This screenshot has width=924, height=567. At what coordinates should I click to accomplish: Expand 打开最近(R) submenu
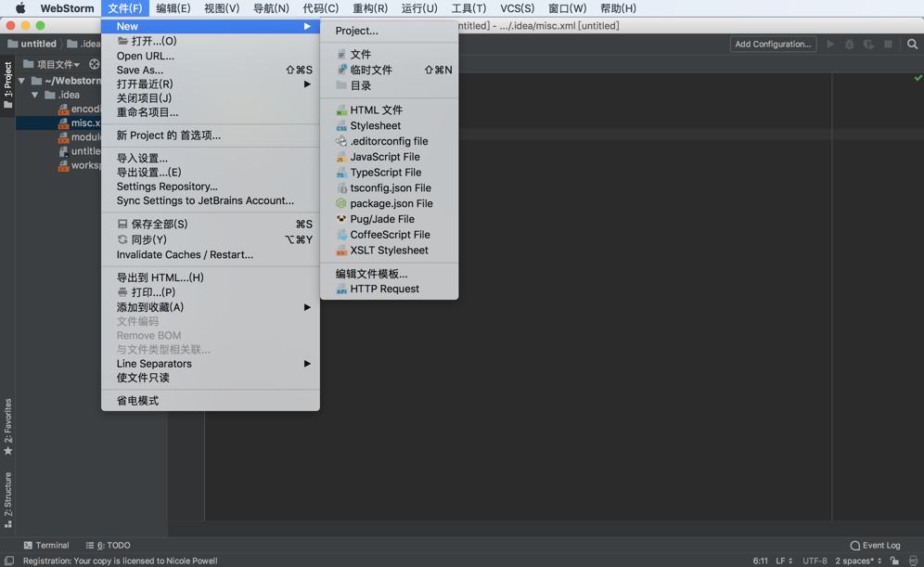point(211,84)
